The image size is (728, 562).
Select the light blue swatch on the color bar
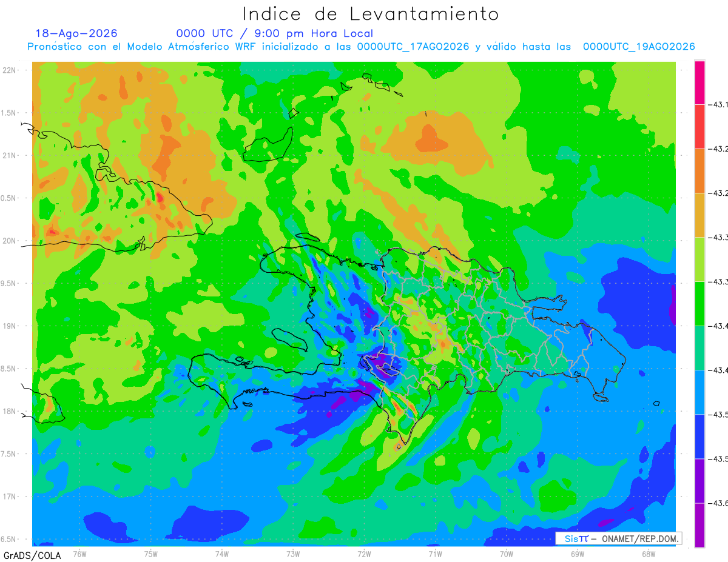[x=699, y=392]
